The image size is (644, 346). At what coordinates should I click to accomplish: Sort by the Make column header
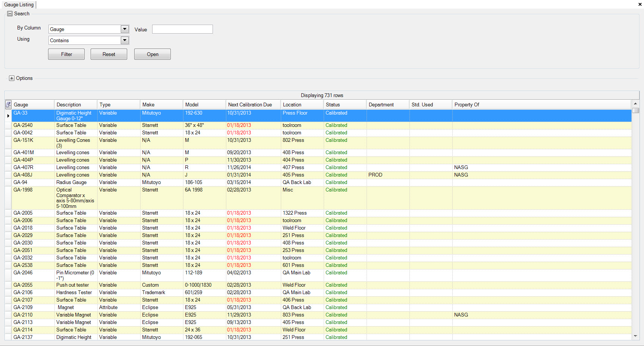(x=162, y=105)
